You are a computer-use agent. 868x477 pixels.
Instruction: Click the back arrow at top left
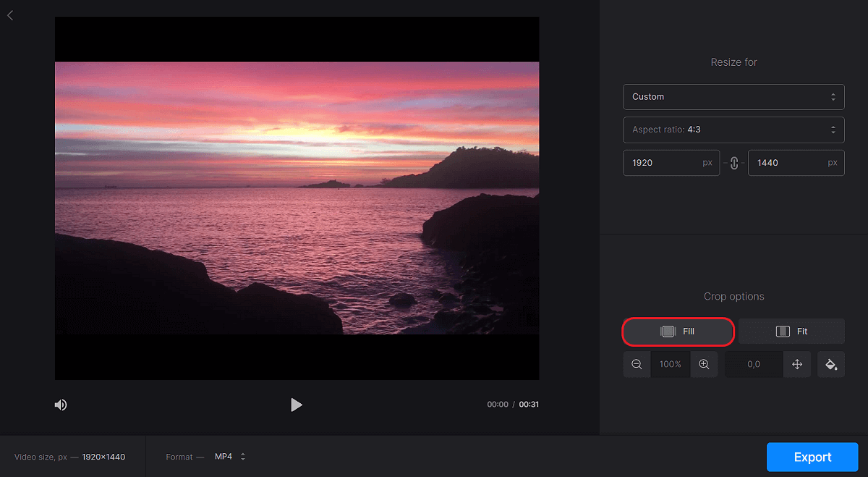(x=10, y=14)
